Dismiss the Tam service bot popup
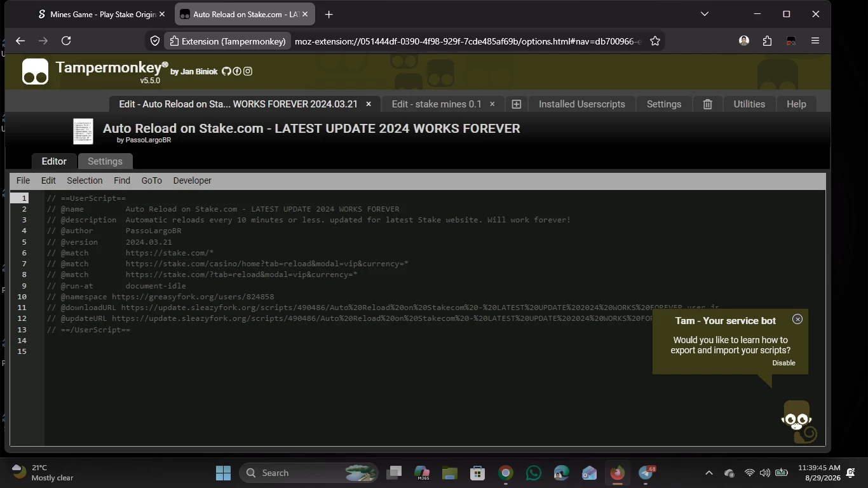The width and height of the screenshot is (868, 488). 797,319
